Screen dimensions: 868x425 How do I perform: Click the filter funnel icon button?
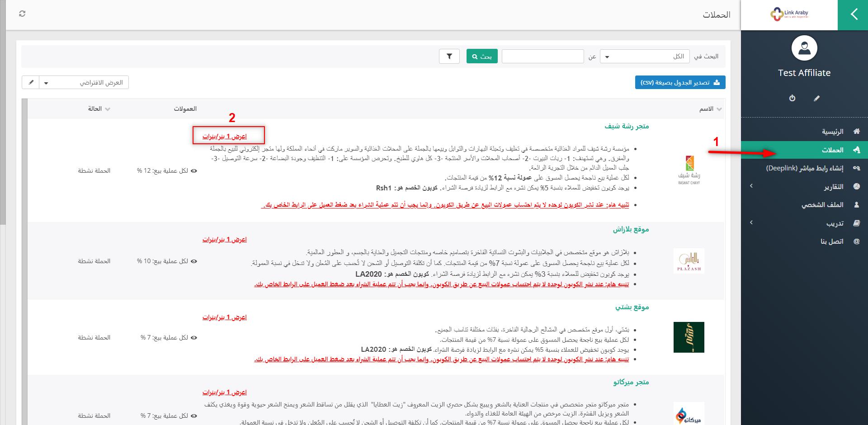[449, 57]
